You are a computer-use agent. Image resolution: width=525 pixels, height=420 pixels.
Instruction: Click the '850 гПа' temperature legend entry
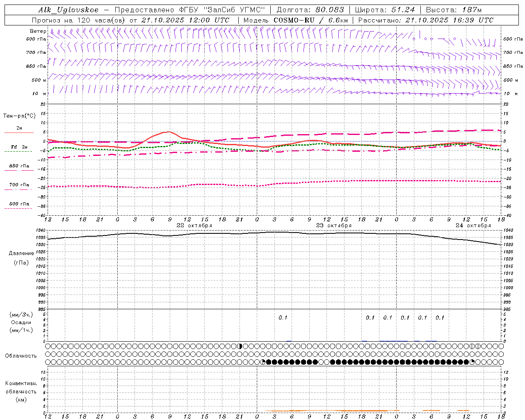click(x=19, y=166)
